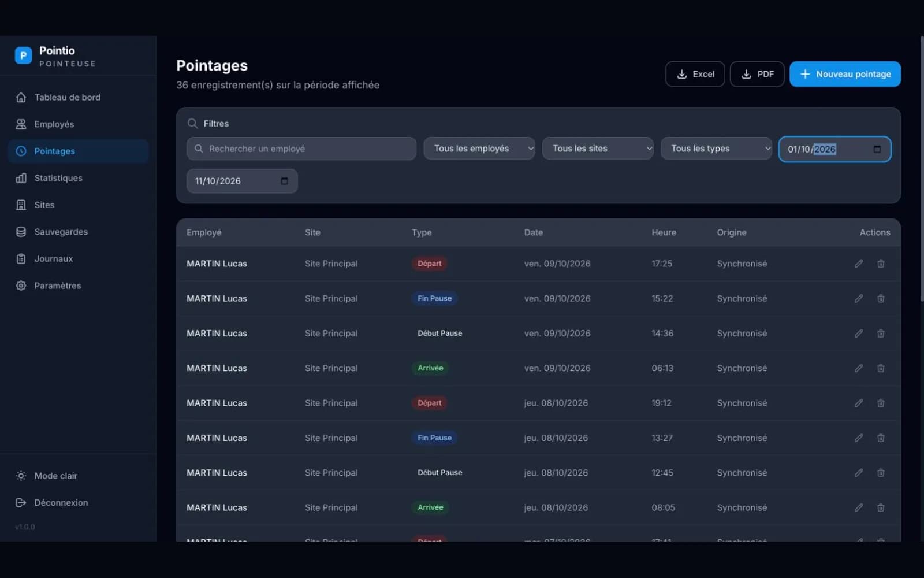Delete the 17:25 Départ entry
The image size is (924, 578).
[x=881, y=264]
